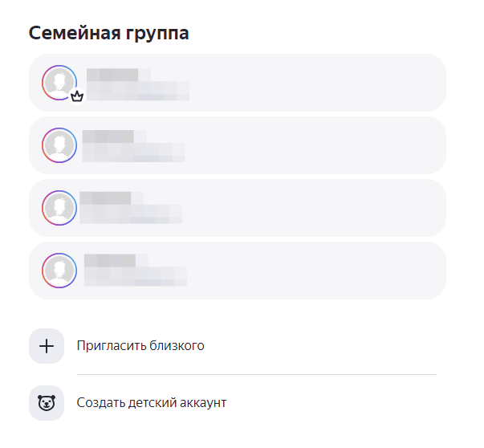Click the blurred name of the second member
The image size is (484, 448).
tap(115, 136)
